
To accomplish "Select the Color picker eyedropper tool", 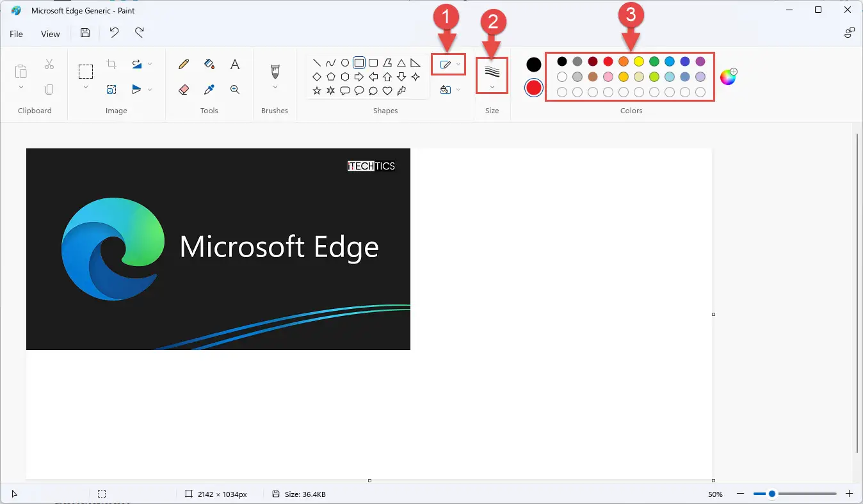I will (209, 90).
